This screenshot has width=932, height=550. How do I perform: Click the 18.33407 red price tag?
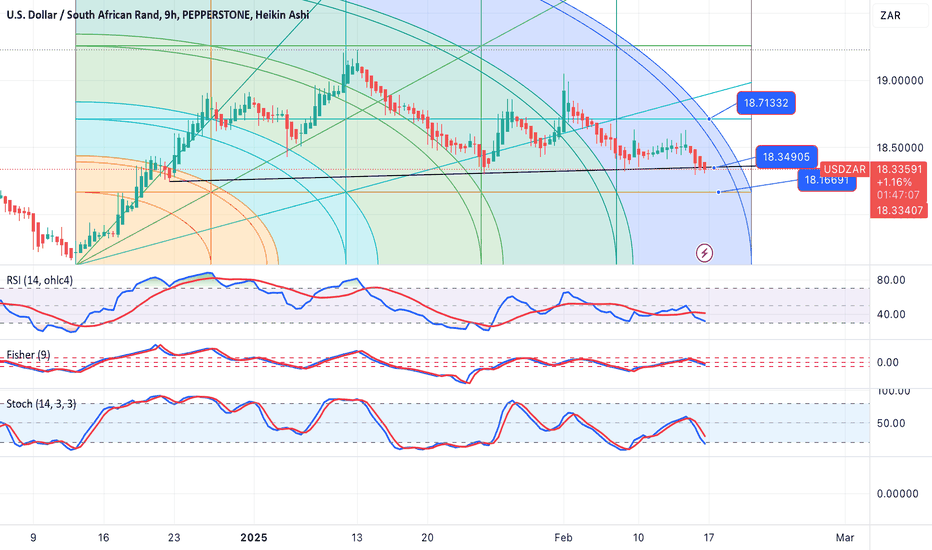[899, 210]
